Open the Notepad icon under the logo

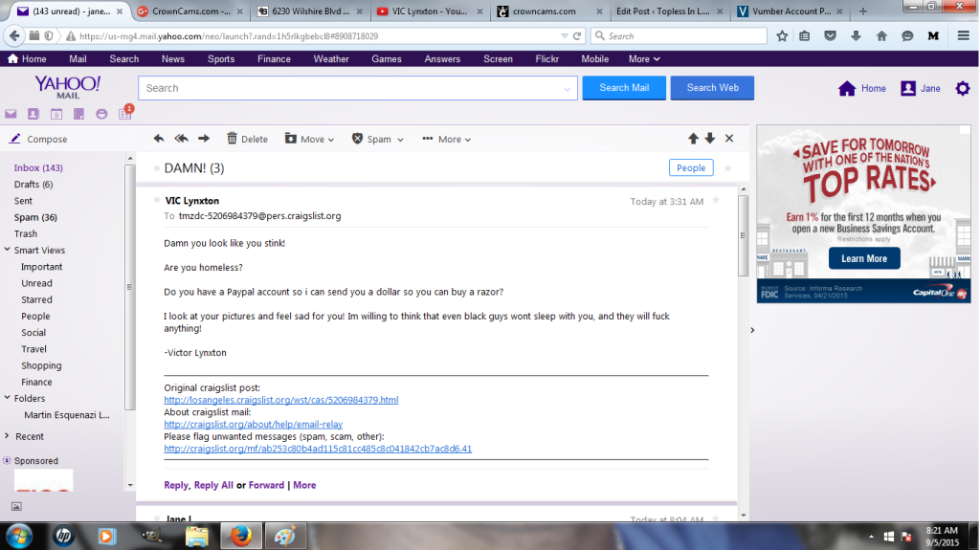click(78, 114)
